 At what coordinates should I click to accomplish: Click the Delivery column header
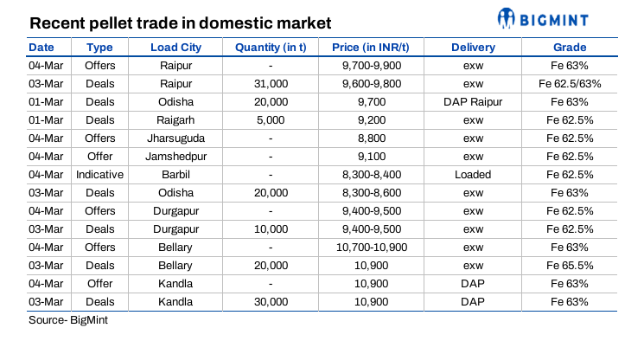coord(473,48)
